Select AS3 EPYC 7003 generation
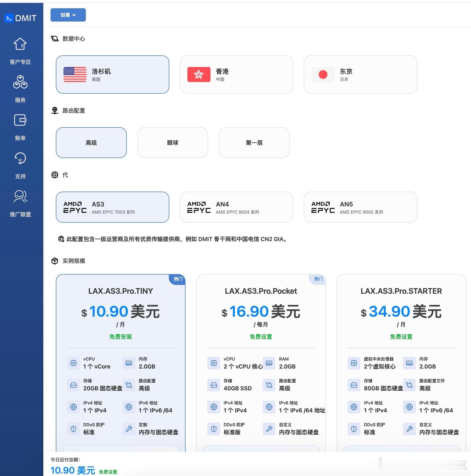Viewport: 471px width, 476px height. [112, 207]
